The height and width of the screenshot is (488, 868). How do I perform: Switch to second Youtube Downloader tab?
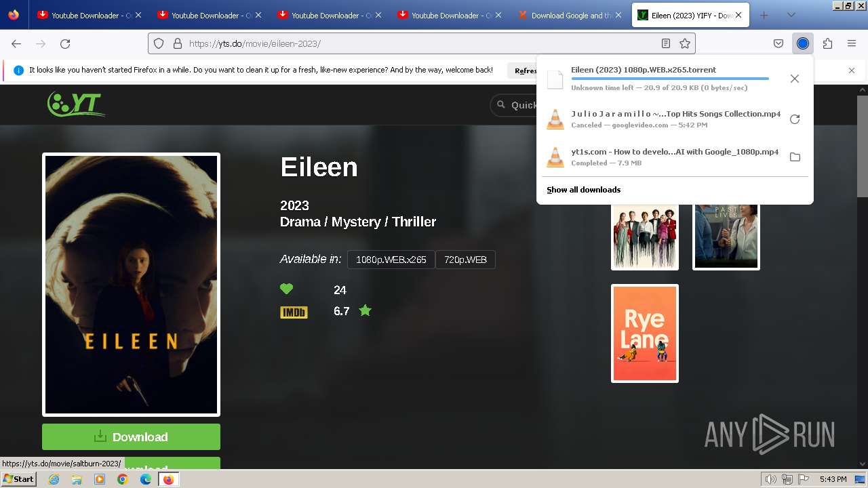[x=209, y=15]
